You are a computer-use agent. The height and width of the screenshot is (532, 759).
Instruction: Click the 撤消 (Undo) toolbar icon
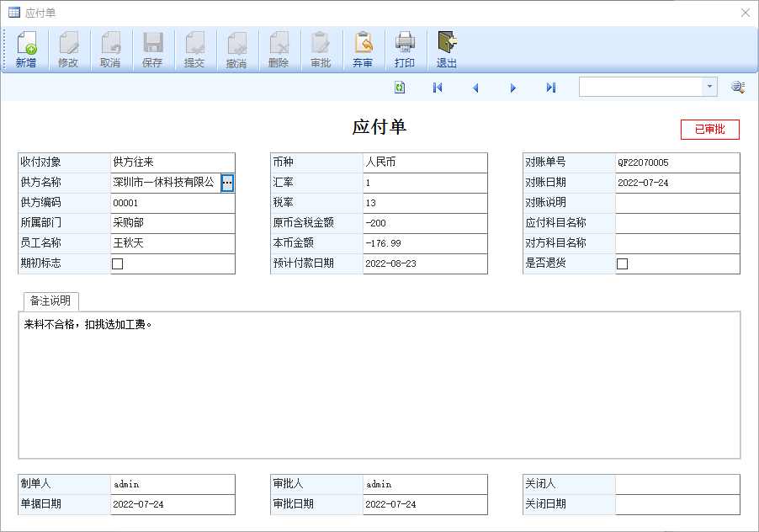click(236, 49)
